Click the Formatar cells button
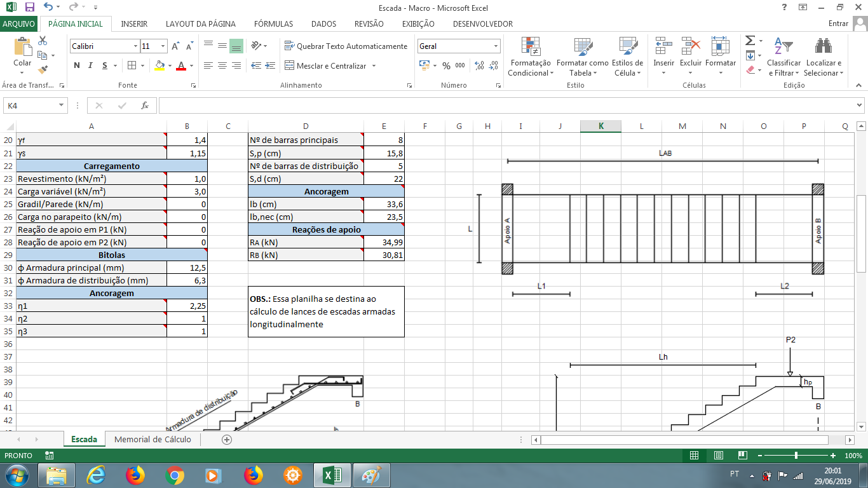Viewport: 868px width, 488px height. point(721,57)
